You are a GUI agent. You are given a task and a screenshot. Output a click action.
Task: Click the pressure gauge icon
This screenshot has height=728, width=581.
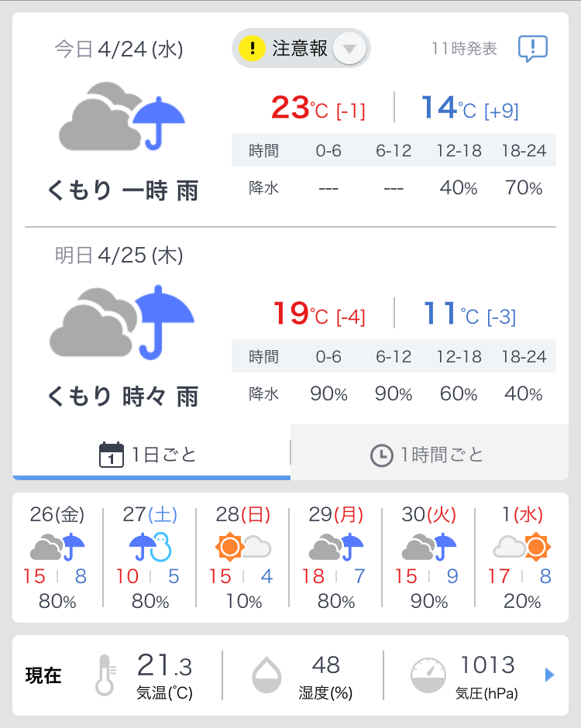click(x=428, y=675)
